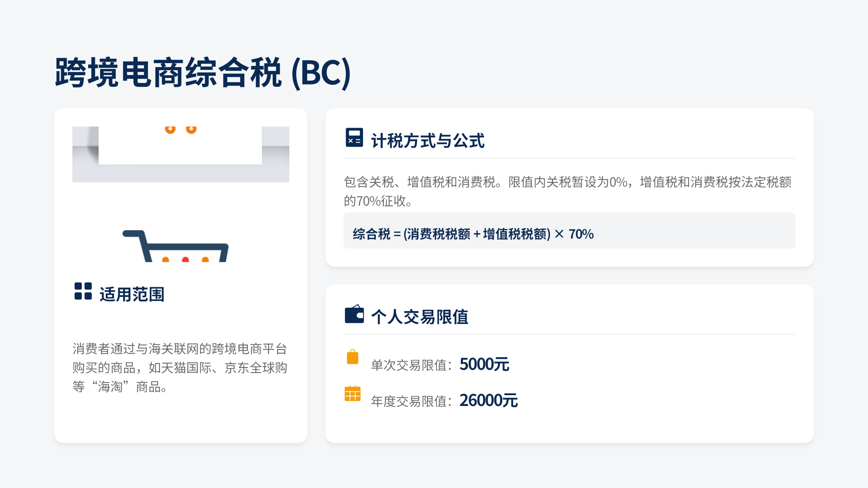868x488 pixels.
Task: Click the shopping cart illustration
Action: [176, 246]
